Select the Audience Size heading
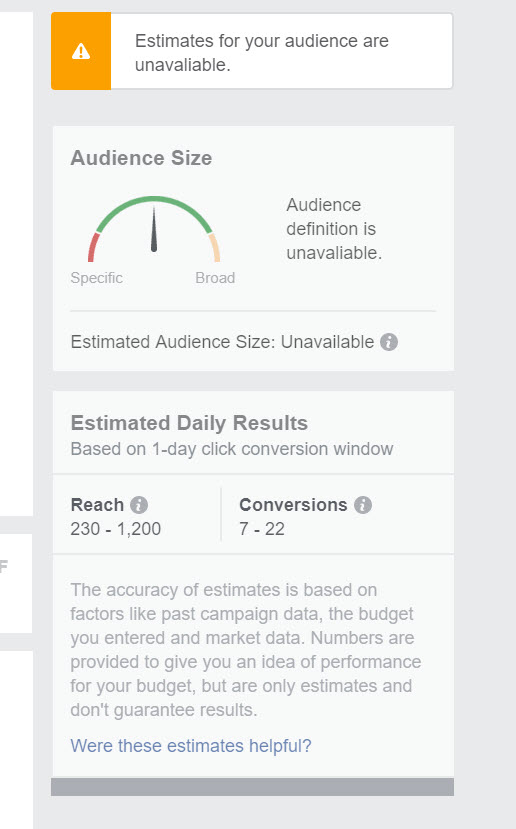The height and width of the screenshot is (829, 516). point(141,158)
